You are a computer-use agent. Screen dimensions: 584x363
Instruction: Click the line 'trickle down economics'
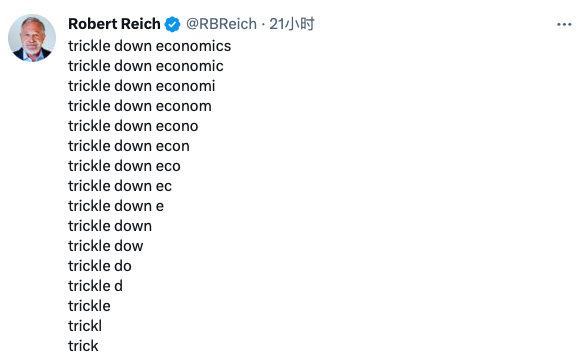(x=149, y=46)
